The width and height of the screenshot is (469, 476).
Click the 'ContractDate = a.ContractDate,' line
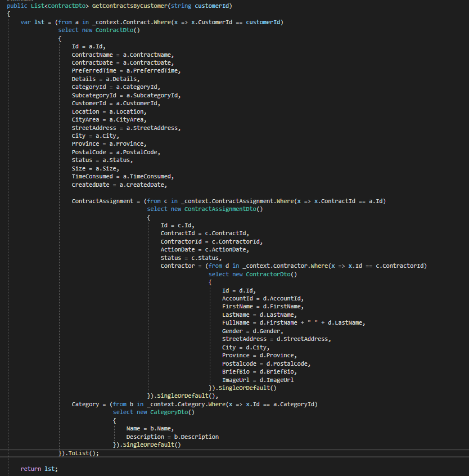click(123, 63)
